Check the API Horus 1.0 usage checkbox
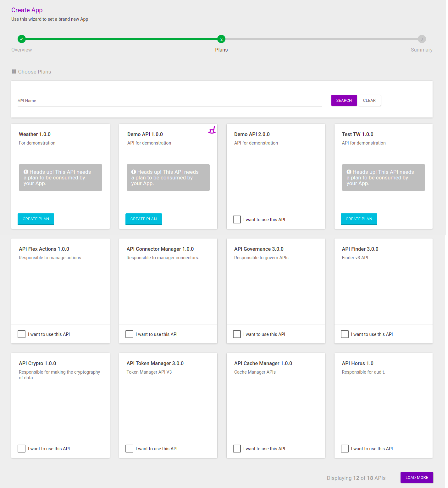Image resolution: width=448 pixels, height=488 pixels. tap(345, 448)
